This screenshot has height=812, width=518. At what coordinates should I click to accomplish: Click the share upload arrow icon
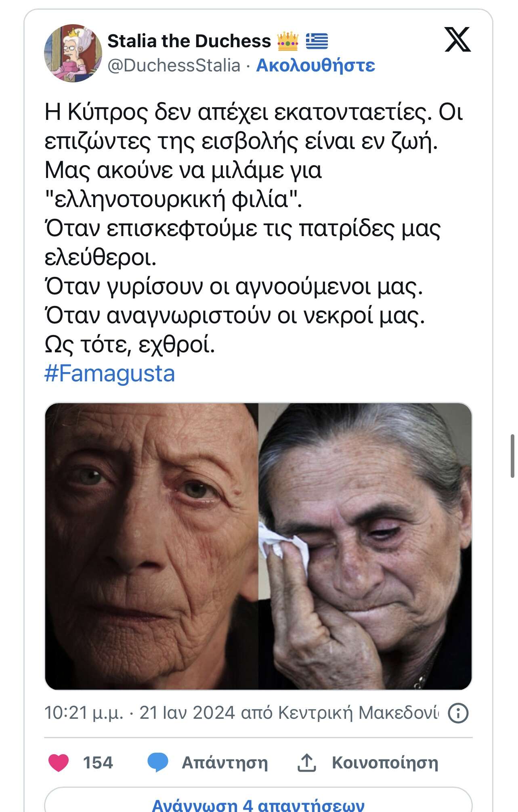point(306,763)
